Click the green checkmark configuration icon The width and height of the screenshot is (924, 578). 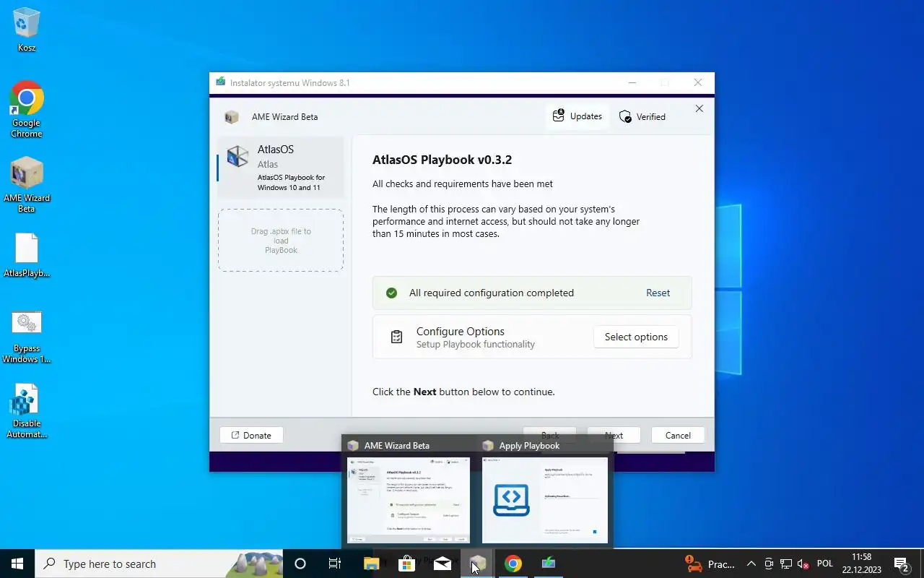[x=391, y=293]
